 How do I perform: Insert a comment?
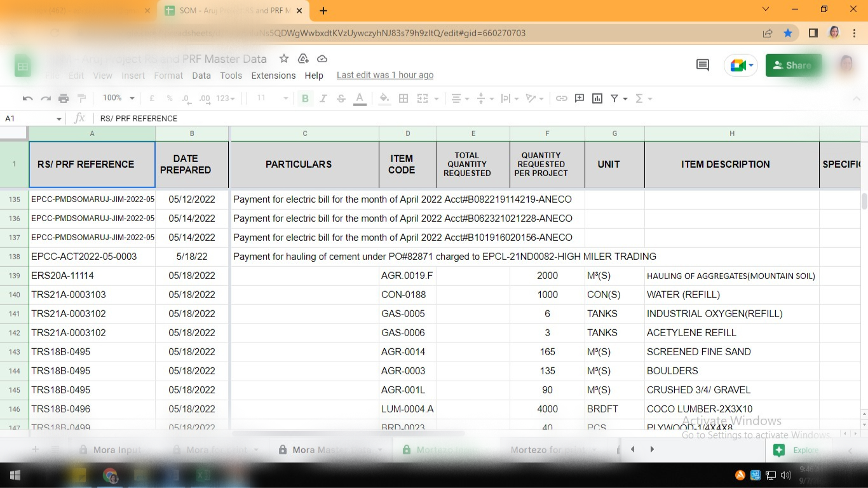click(580, 98)
